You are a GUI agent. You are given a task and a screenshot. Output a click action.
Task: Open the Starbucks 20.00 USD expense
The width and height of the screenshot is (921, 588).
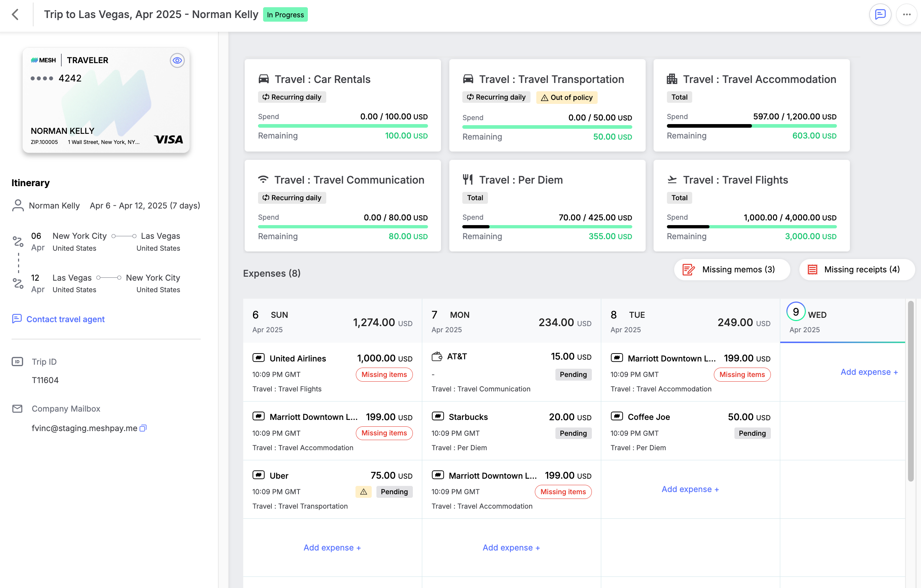[x=511, y=431]
